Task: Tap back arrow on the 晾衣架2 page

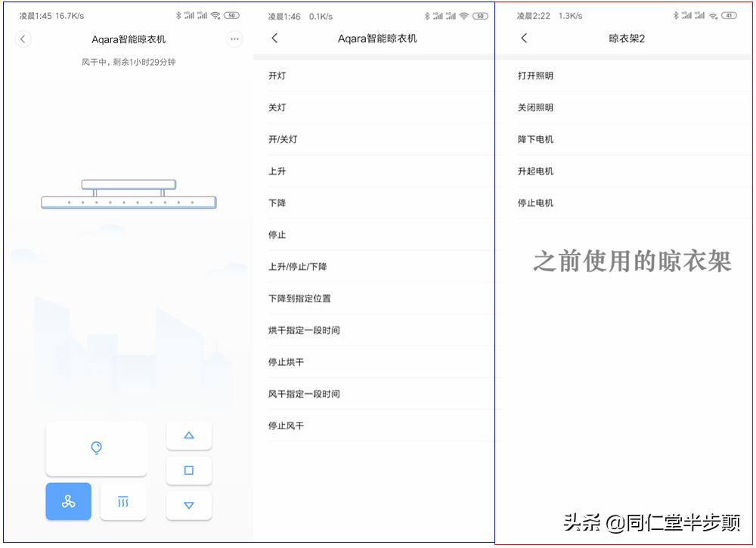Action: [522, 39]
